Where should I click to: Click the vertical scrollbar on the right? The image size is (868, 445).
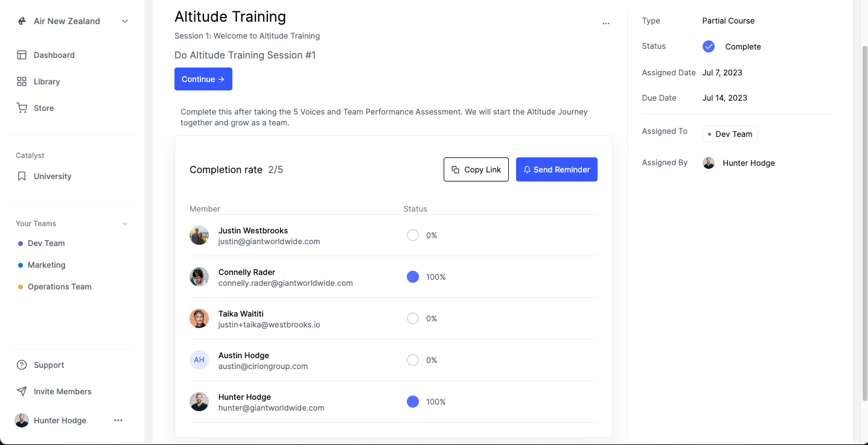click(864, 223)
